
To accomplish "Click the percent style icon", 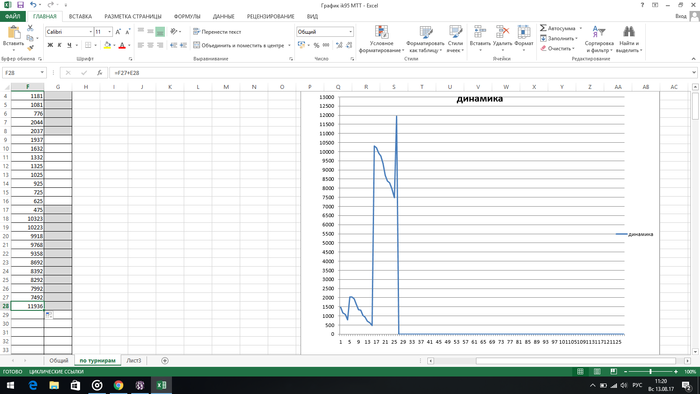I will (317, 45).
